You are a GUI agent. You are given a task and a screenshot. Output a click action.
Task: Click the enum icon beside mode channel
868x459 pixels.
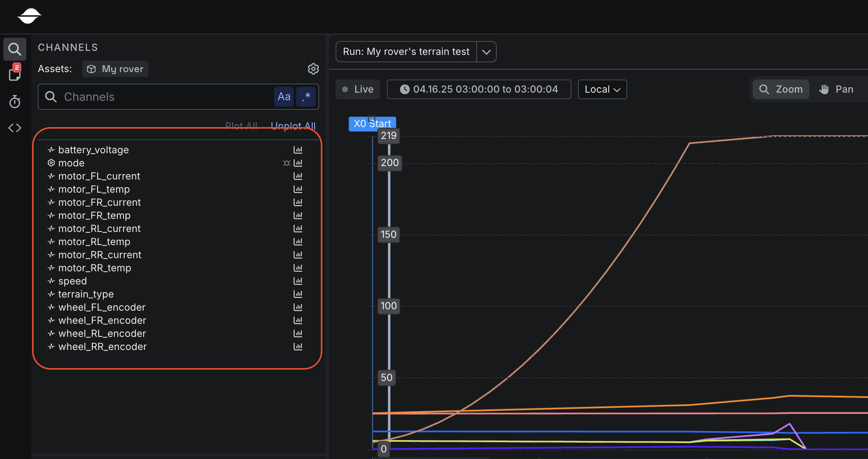click(x=286, y=163)
